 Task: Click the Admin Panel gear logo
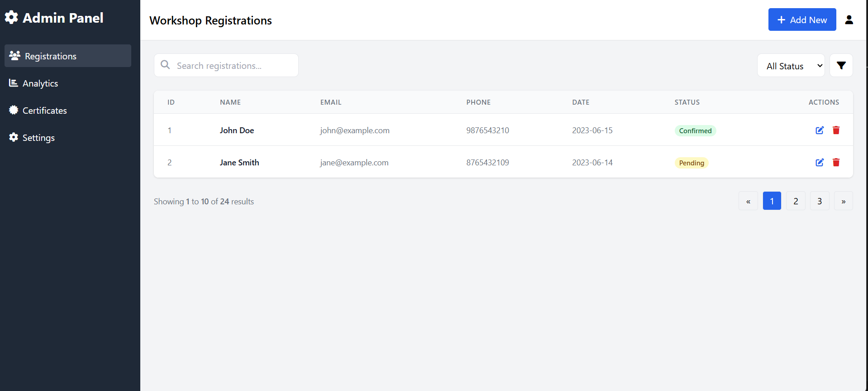pos(11,18)
